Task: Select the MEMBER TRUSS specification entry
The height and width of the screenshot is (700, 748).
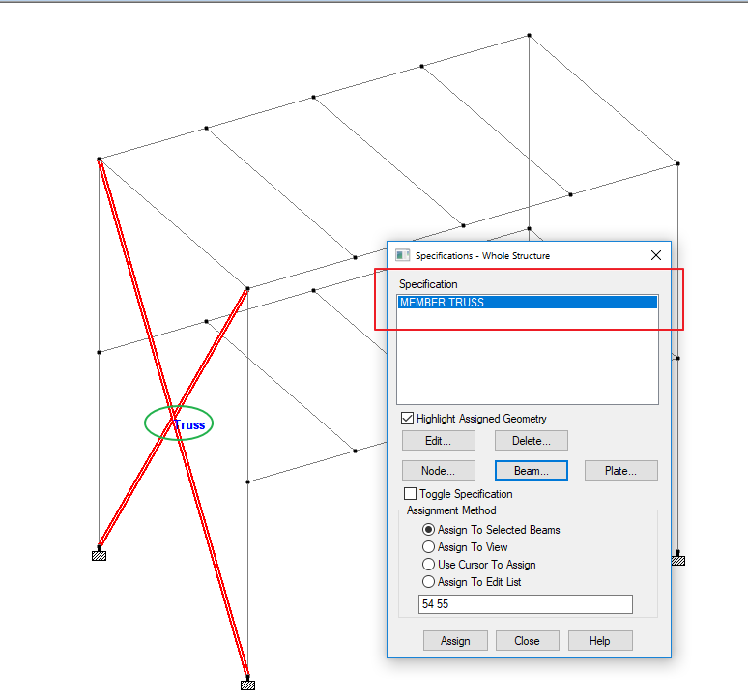Action: click(527, 303)
